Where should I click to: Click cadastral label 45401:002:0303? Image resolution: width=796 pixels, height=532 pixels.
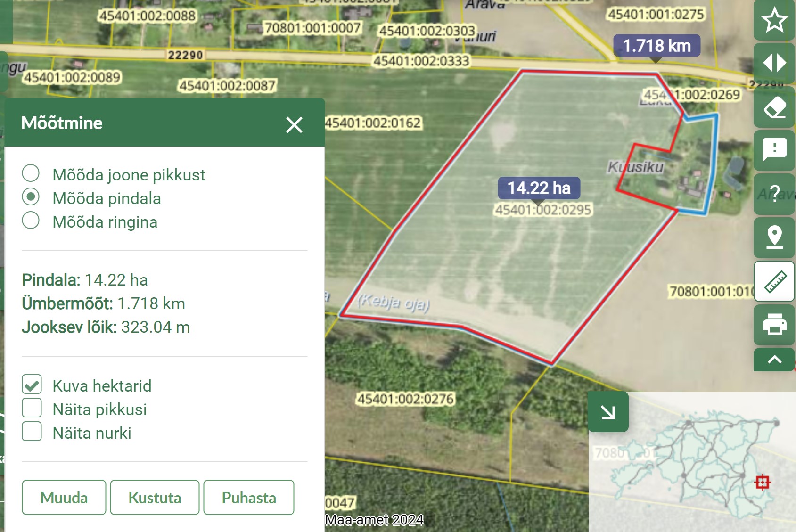pos(427,31)
